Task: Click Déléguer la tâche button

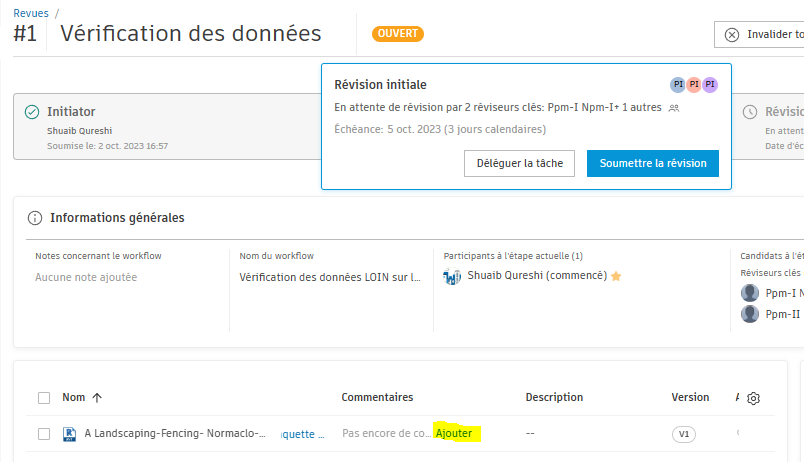Action: coord(519,163)
